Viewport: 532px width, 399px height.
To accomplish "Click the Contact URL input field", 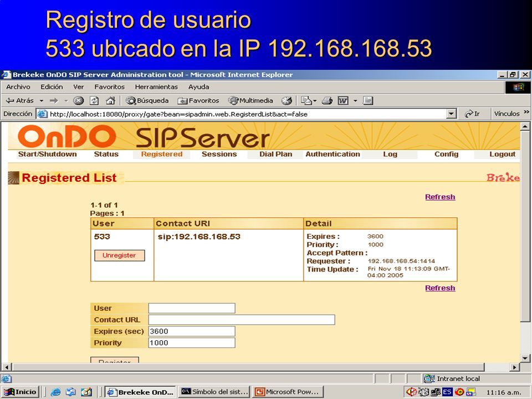I will pos(242,320).
